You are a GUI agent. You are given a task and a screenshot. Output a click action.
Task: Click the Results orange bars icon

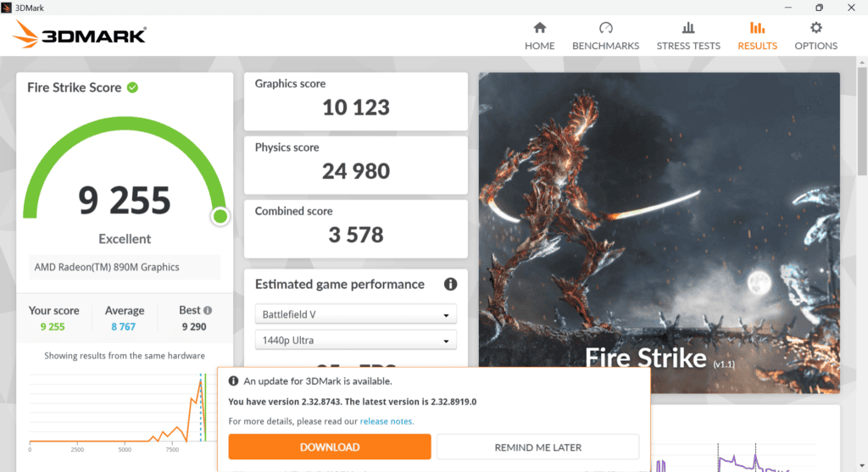pos(757,28)
